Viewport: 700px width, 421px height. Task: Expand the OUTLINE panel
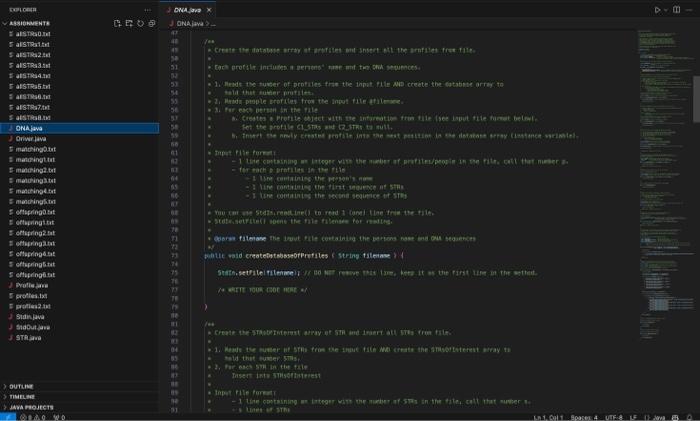[79, 387]
